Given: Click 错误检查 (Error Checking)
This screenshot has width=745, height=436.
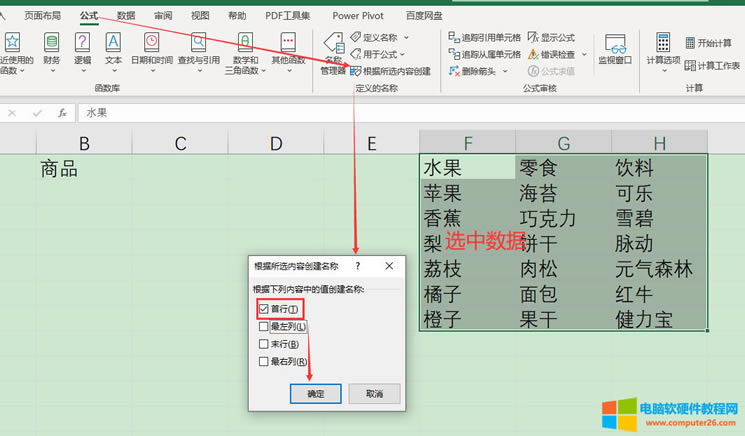Looking at the screenshot, I should click(552, 54).
